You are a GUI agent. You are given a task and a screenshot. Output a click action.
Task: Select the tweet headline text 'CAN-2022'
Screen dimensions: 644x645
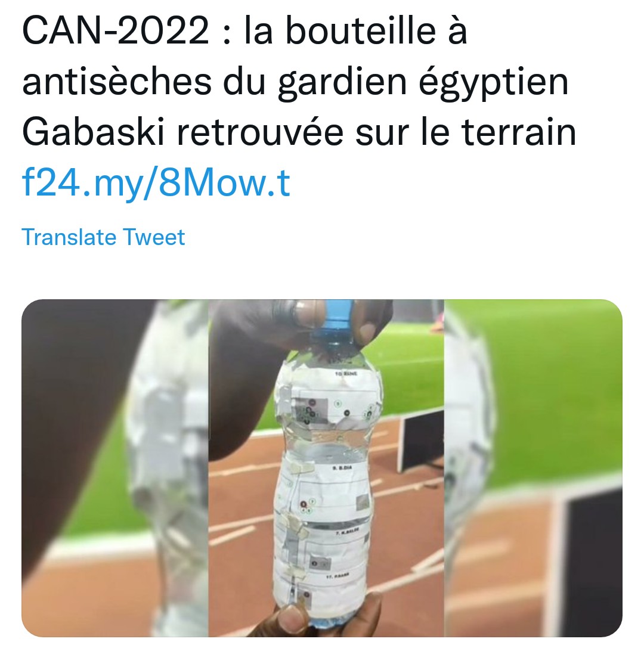pos(116,31)
